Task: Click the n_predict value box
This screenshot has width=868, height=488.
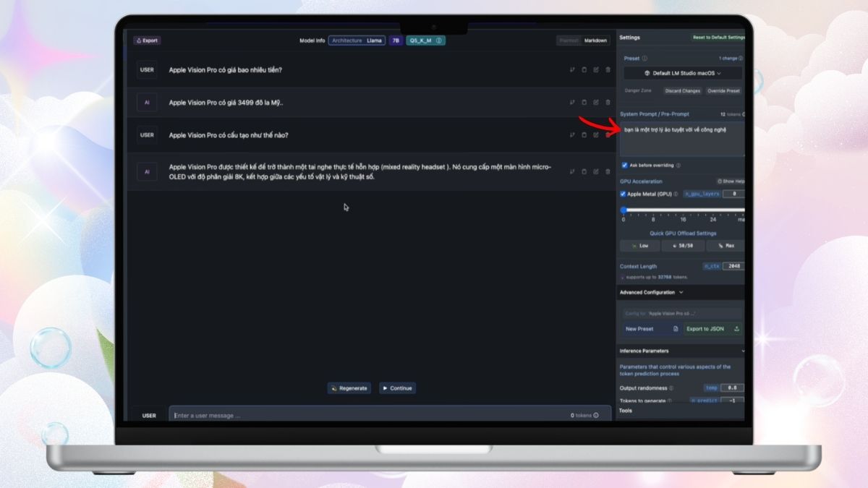Action: [733, 401]
